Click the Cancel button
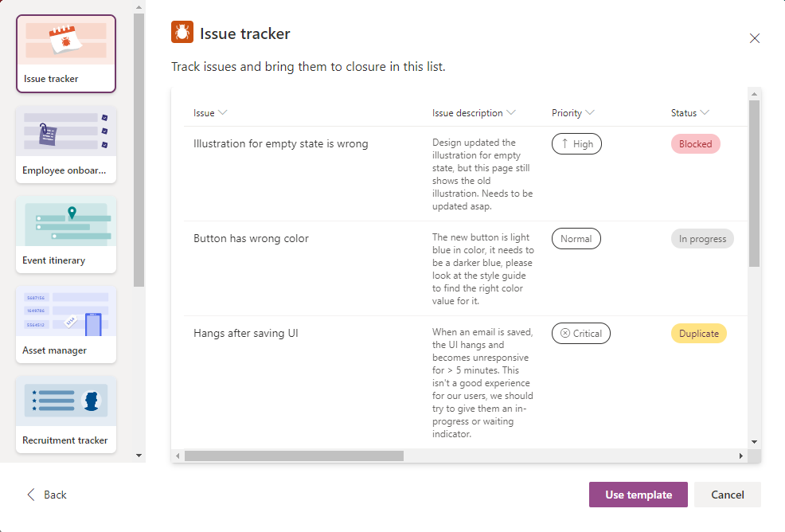Image resolution: width=785 pixels, height=532 pixels. pyautogui.click(x=727, y=495)
